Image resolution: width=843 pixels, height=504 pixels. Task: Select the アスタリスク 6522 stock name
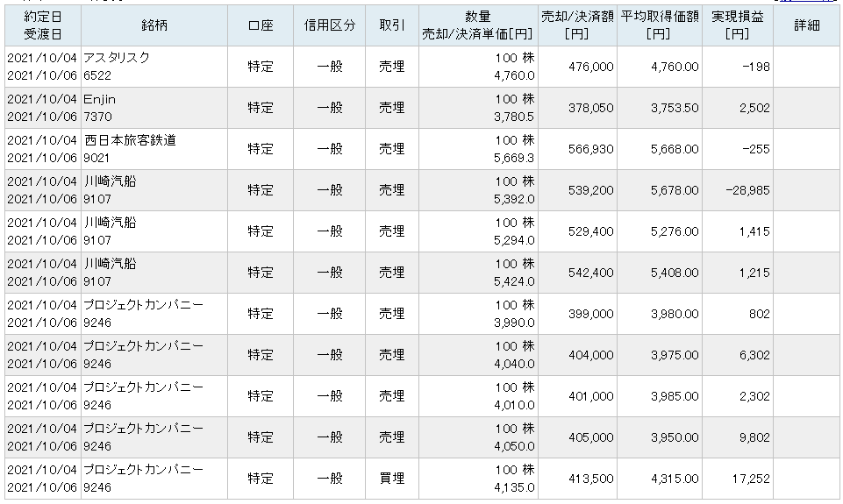(117, 67)
